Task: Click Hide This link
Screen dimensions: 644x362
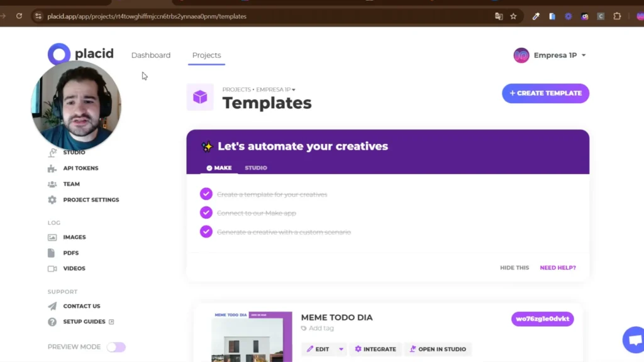Action: click(514, 268)
